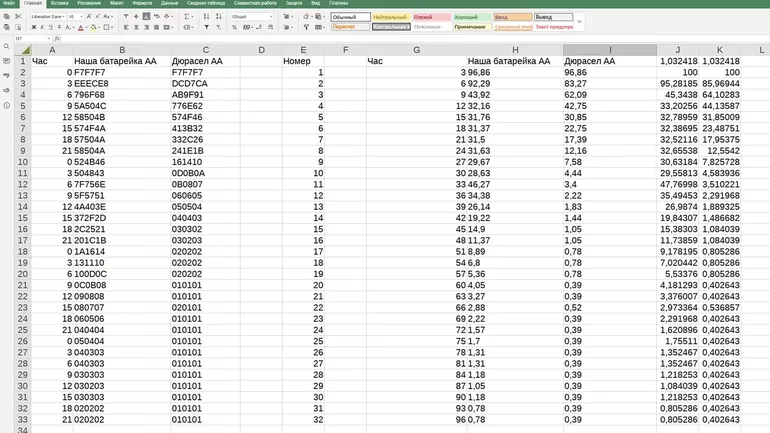Apply the 'Плохой' cell style
Image resolution: width=770 pixels, height=433 pixels.
point(423,17)
